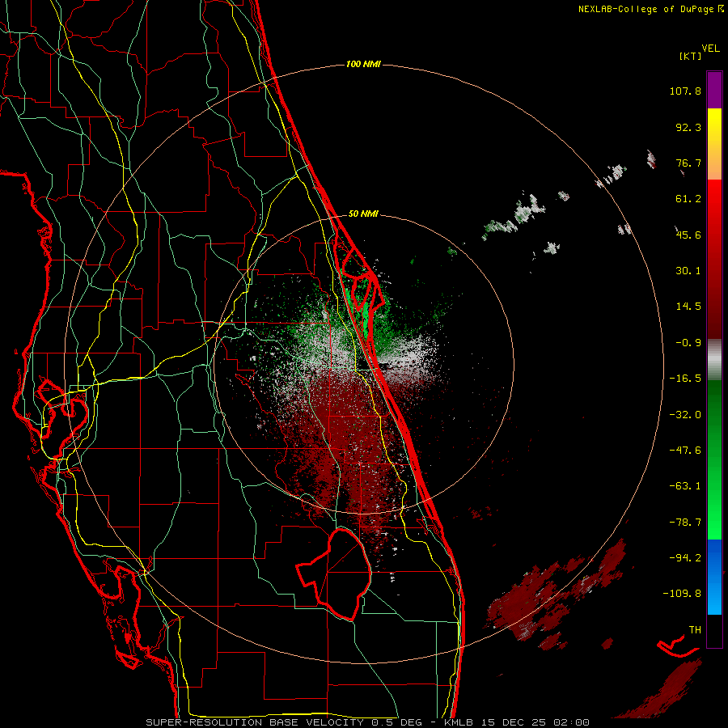Click the 100 NMI range ring label
Screen dimensions: 728x728
pos(363,64)
